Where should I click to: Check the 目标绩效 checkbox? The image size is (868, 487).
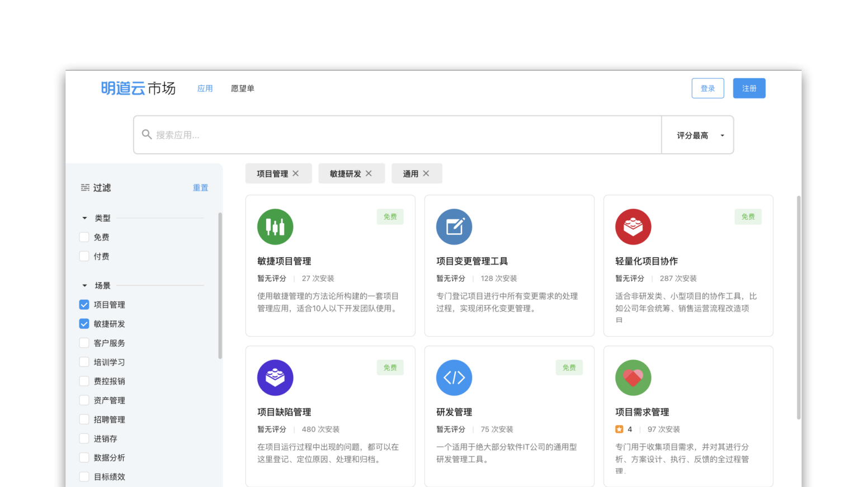click(84, 476)
